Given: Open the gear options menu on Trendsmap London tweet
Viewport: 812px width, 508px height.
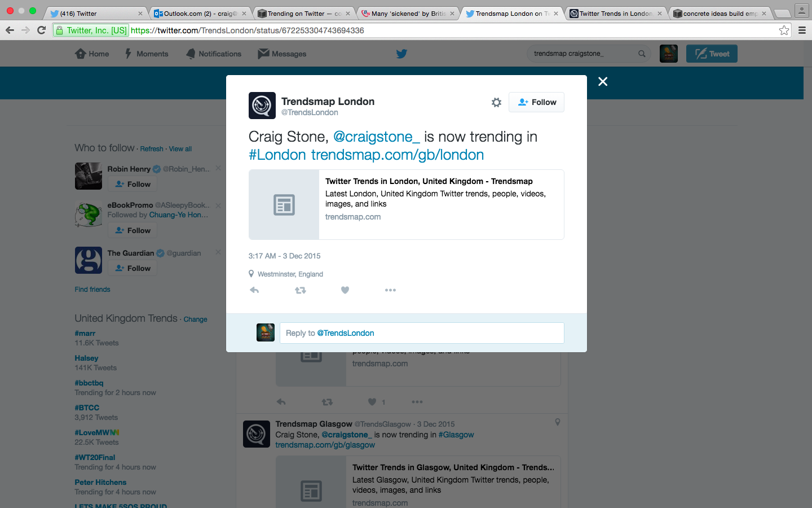Looking at the screenshot, I should pyautogui.click(x=496, y=102).
